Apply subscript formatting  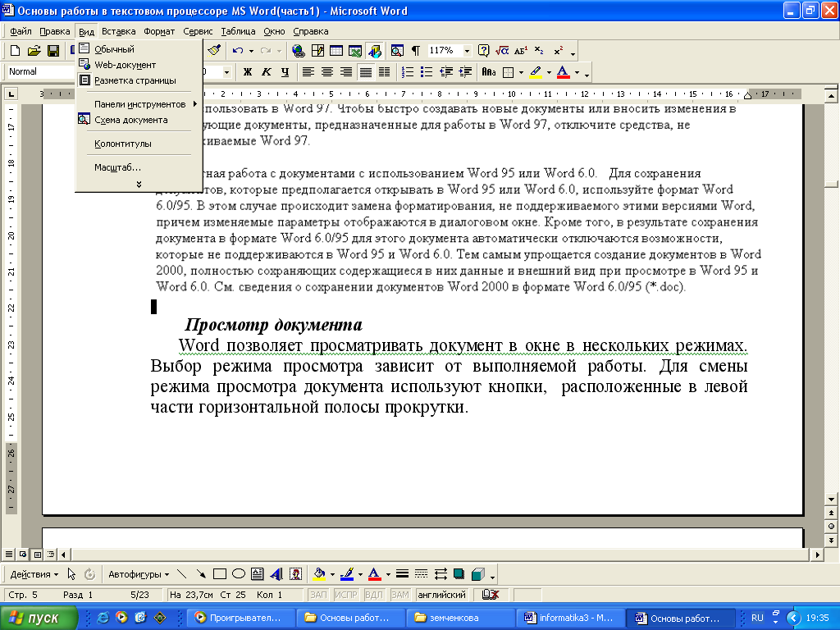click(x=540, y=51)
